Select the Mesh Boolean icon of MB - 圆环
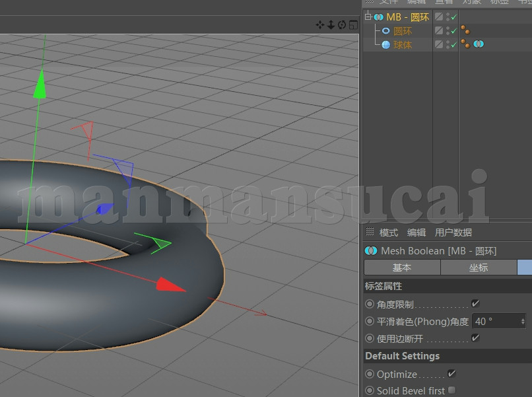532x397 pixels. pos(378,16)
